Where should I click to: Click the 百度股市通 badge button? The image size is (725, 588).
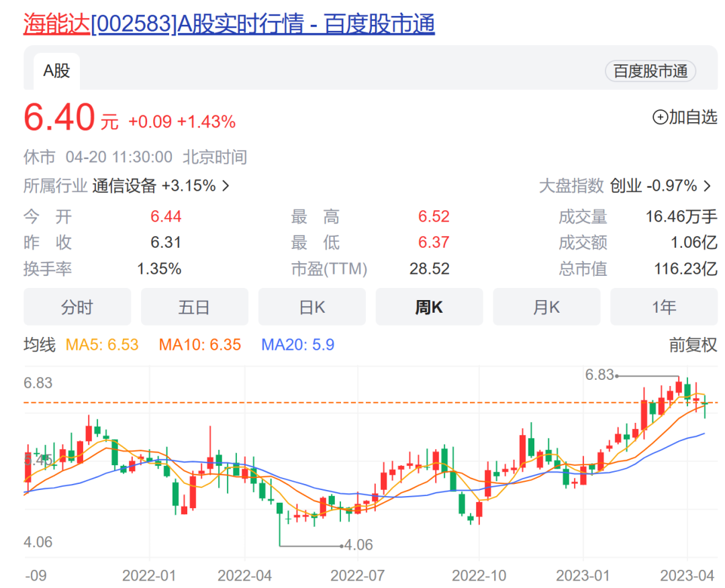click(x=650, y=71)
